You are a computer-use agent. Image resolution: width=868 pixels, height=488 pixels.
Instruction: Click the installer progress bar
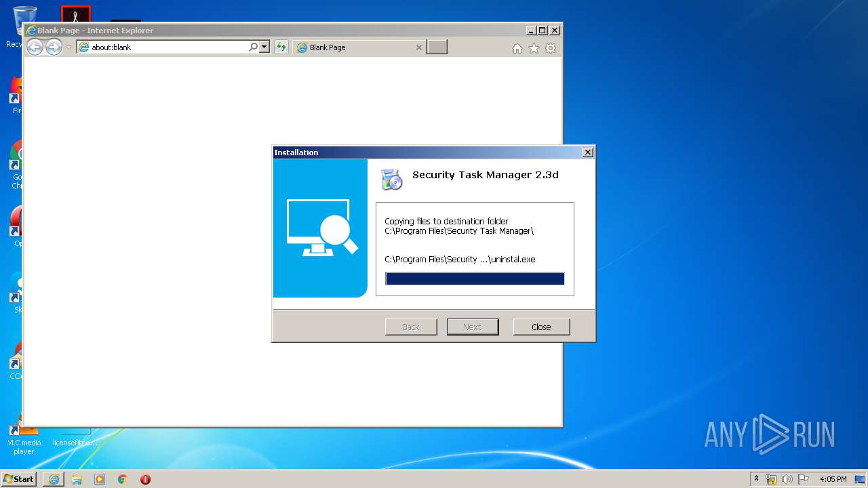(x=475, y=279)
